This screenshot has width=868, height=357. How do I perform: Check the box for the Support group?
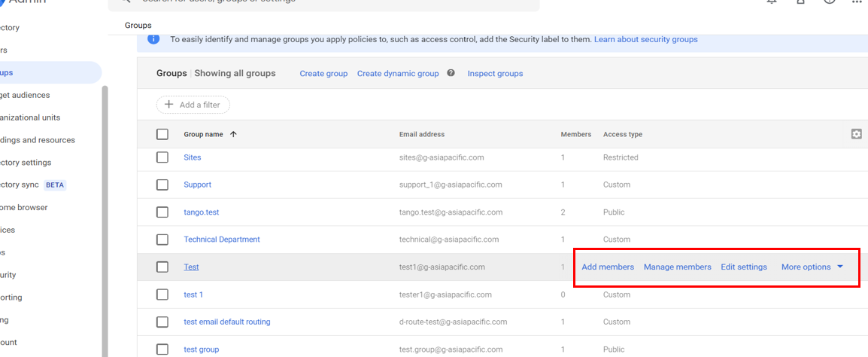tap(162, 185)
